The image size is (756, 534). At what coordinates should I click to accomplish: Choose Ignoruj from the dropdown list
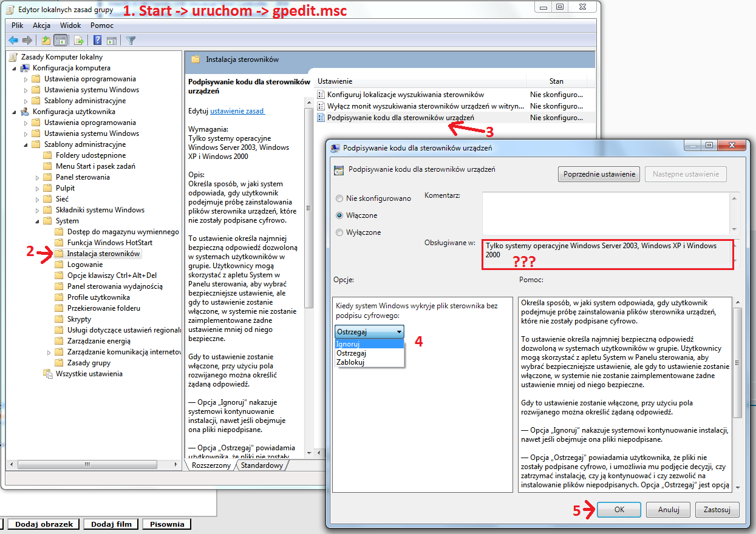(x=369, y=344)
